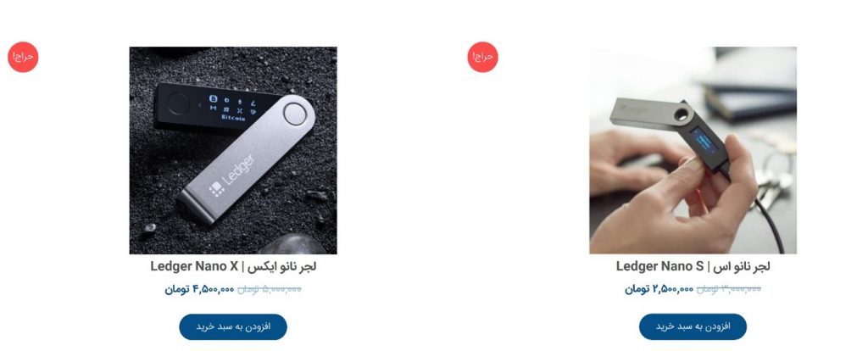This screenshot has height=351, width=868.
Task: Click the round hole on Nano S swivel cover
Action: click(x=682, y=114)
